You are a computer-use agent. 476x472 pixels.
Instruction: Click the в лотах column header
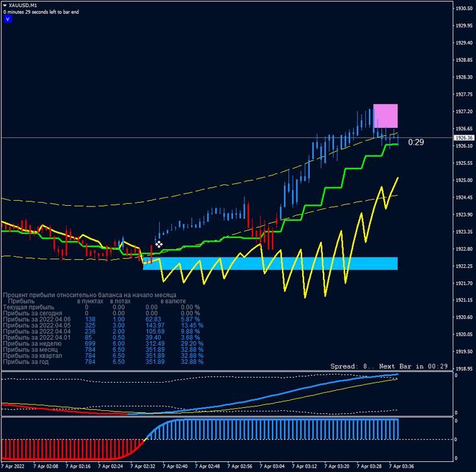coord(120,301)
